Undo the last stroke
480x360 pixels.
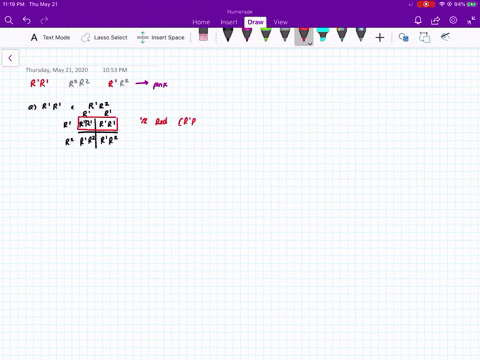(27, 21)
